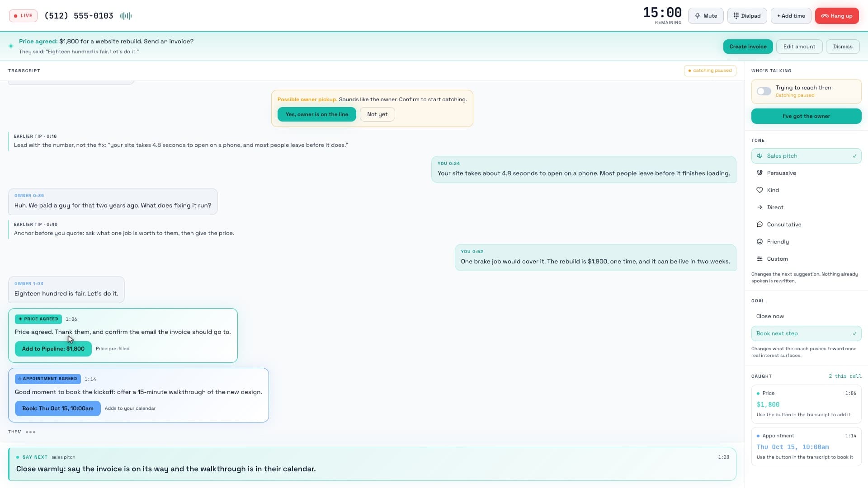Click the LIVE recording indicator badge
Screen dimensions: 868x488
(23, 16)
